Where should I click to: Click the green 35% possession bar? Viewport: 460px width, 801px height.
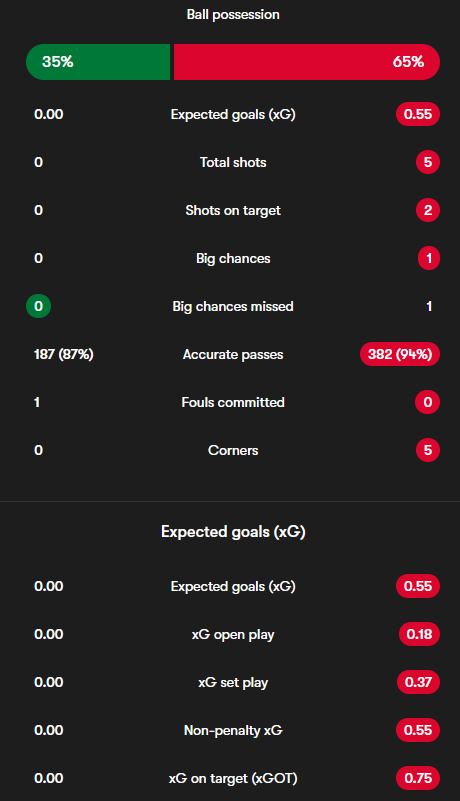(98, 62)
